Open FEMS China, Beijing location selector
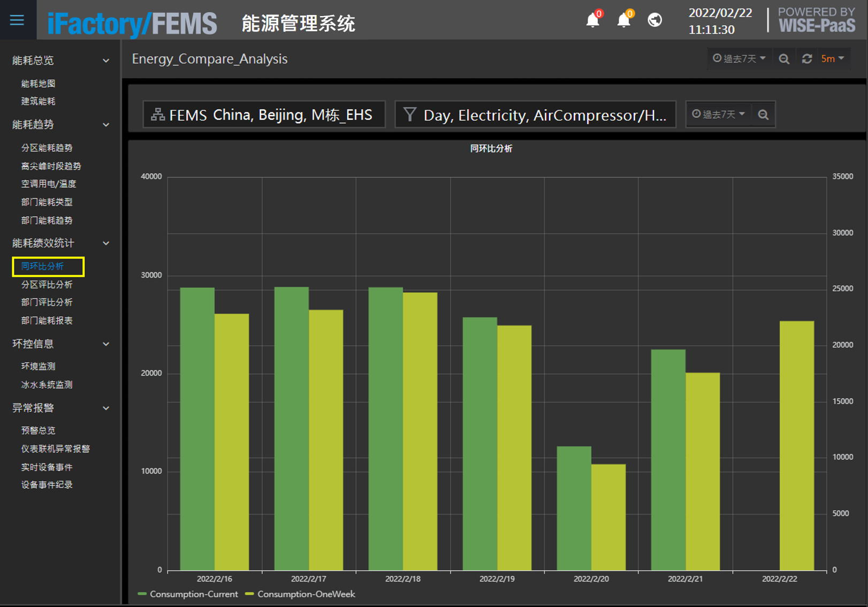The height and width of the screenshot is (607, 868). (264, 115)
